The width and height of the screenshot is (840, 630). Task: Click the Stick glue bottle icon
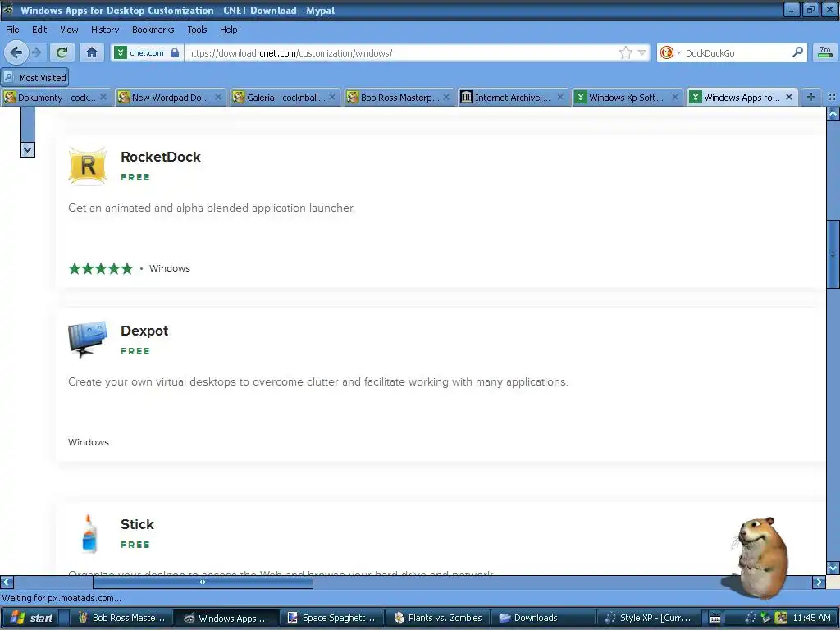pos(89,533)
